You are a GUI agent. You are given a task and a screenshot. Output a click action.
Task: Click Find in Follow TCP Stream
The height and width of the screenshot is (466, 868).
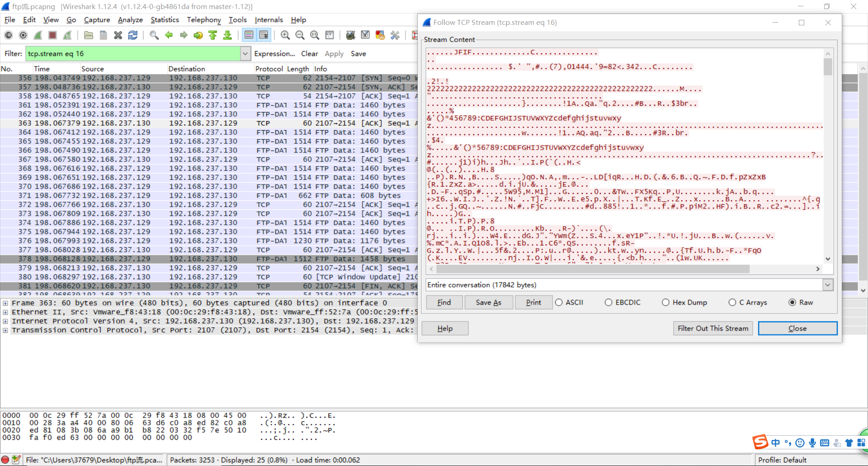click(444, 302)
